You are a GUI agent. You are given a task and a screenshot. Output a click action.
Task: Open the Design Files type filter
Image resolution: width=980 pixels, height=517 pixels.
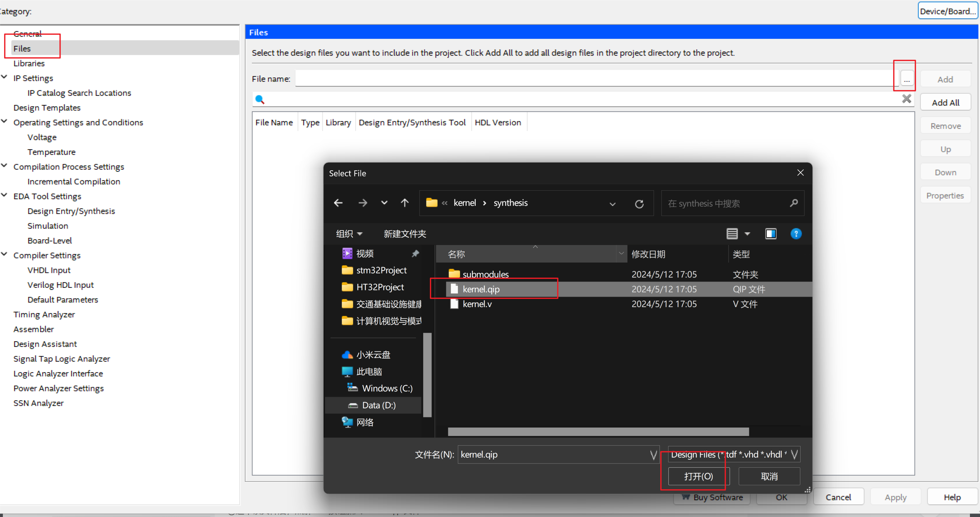pos(734,454)
